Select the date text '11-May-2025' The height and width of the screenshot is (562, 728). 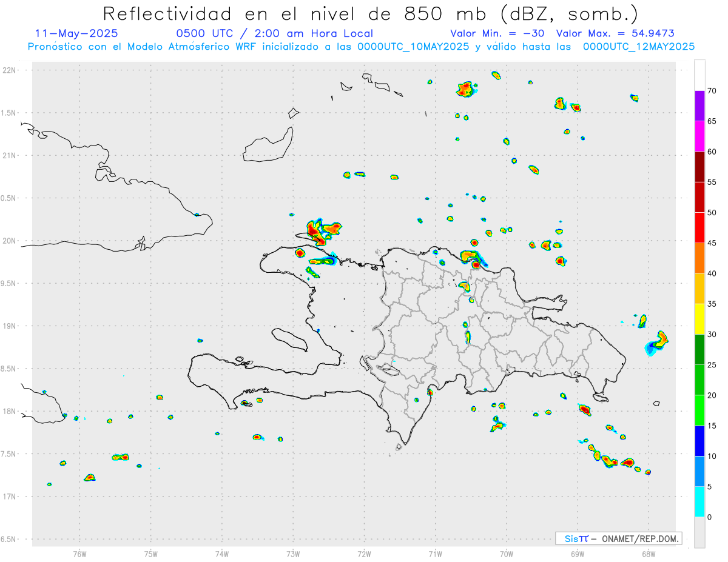(x=76, y=33)
